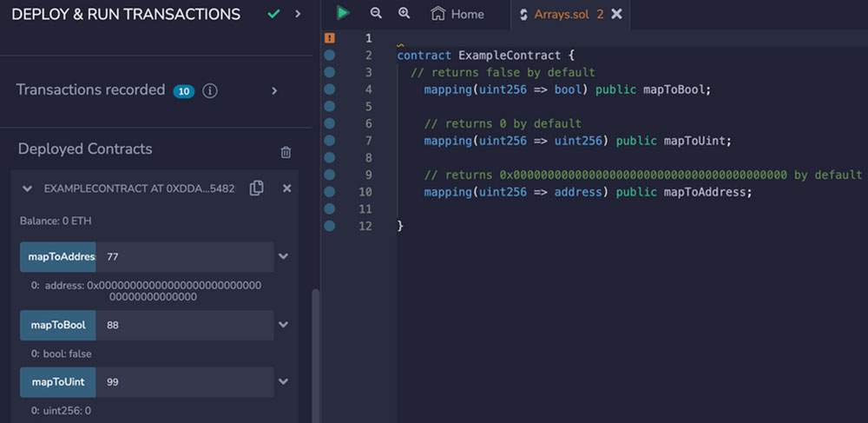Close the Arrays.sol tab
Screen dimensions: 868x423
pyautogui.click(x=616, y=15)
